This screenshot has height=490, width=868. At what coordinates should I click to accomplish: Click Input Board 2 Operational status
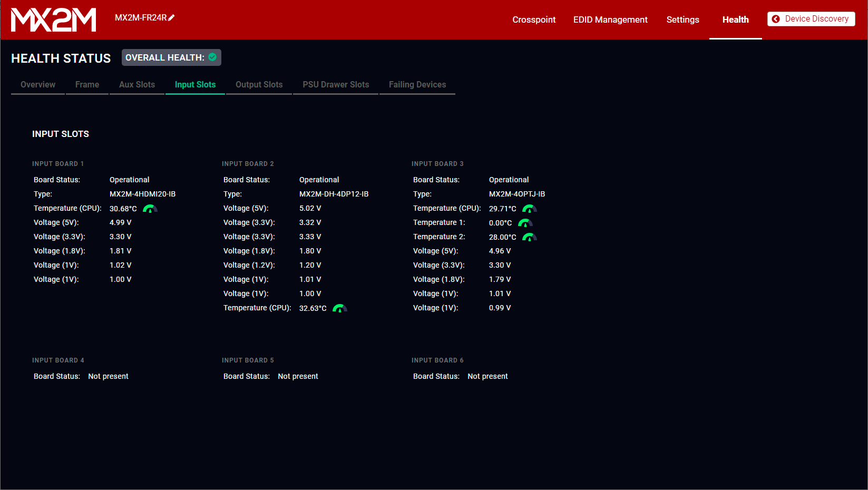[x=319, y=180]
